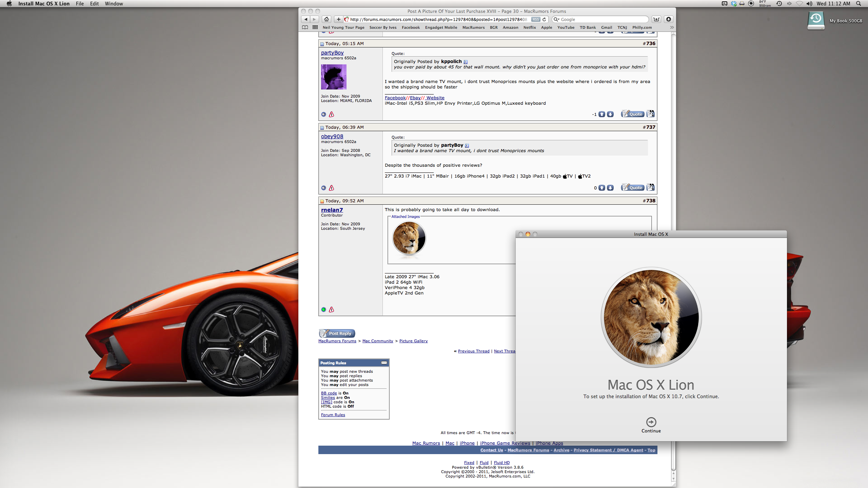Image resolution: width=868 pixels, height=488 pixels.
Task: Open the Google search engine dropdown
Action: 556,19
